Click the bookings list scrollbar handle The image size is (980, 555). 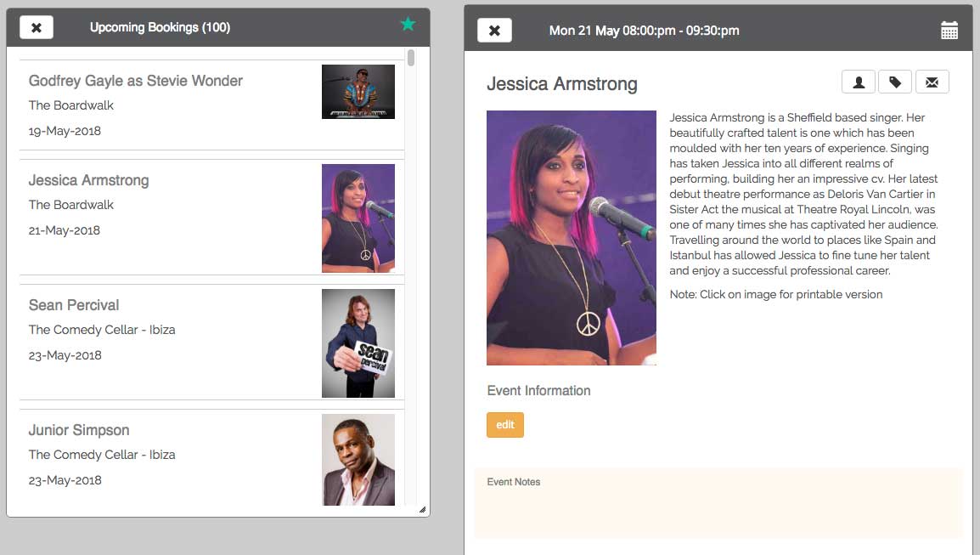[411, 58]
